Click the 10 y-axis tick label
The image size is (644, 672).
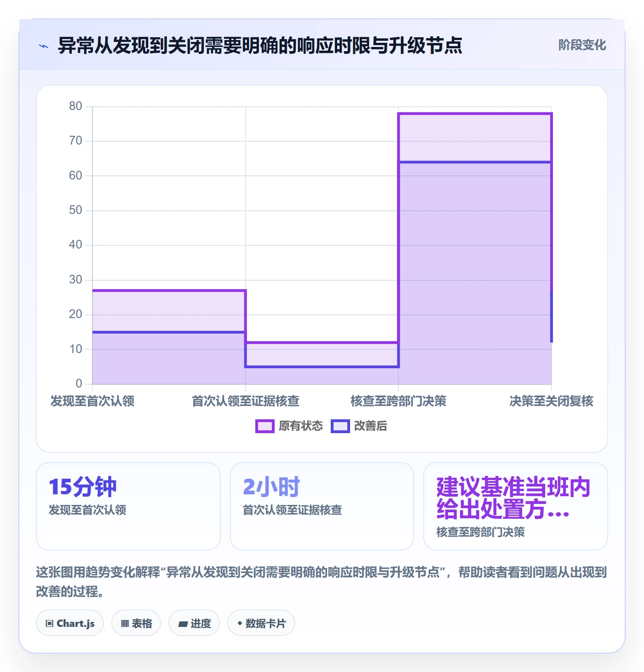click(x=75, y=349)
